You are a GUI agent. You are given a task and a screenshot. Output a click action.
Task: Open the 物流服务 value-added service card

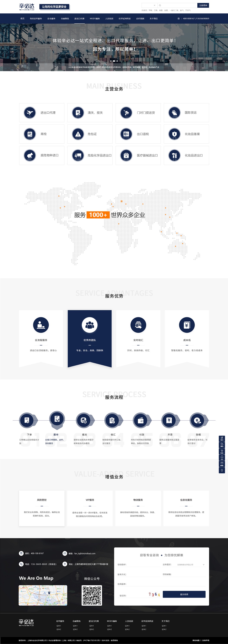coord(138,508)
